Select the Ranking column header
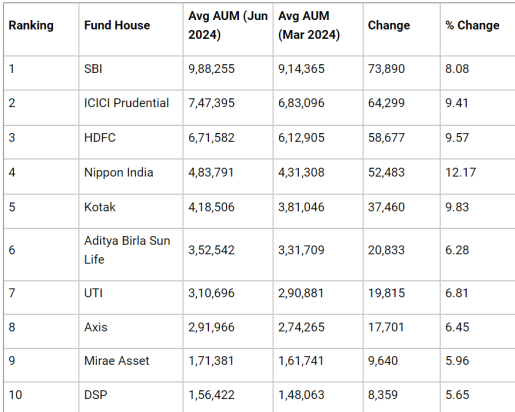The height and width of the screenshot is (412, 515). pyautogui.click(x=31, y=25)
